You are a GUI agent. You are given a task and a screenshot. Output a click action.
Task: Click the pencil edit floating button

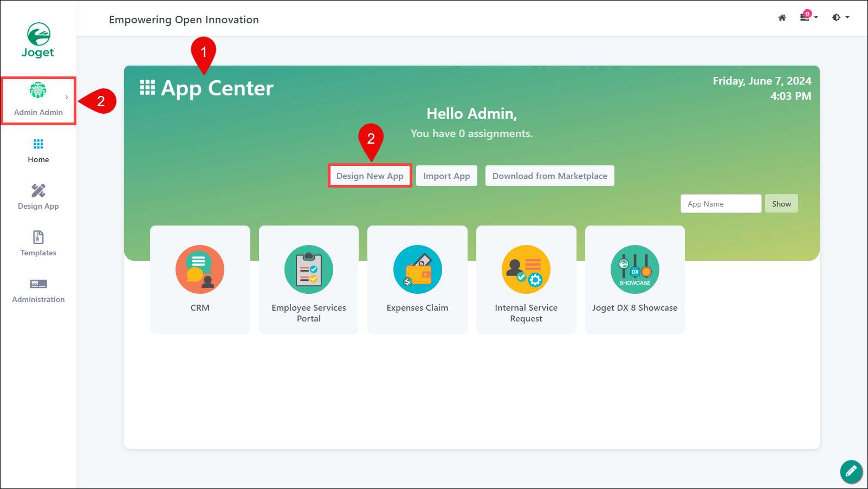[x=851, y=471]
